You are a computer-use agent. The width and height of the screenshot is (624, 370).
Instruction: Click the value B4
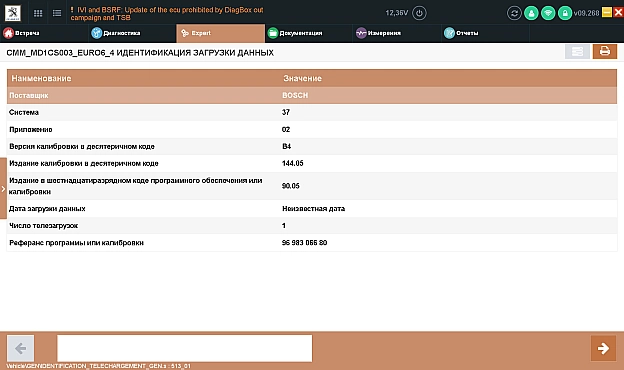[287, 146]
